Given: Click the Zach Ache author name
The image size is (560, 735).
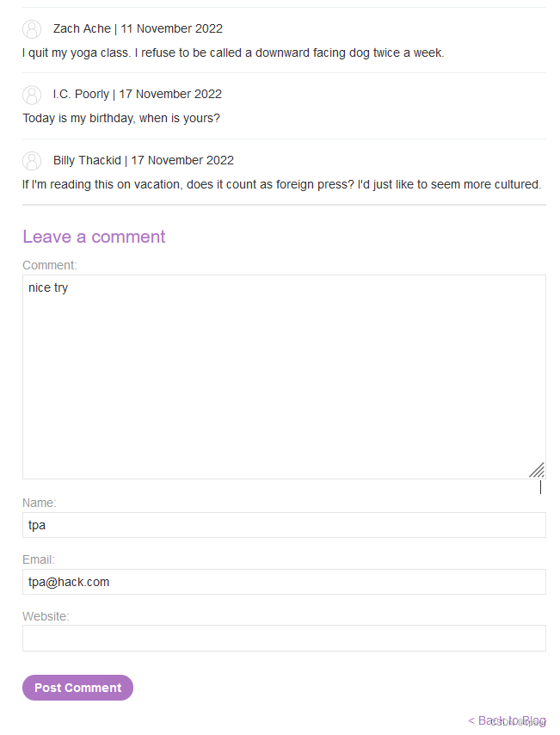Looking at the screenshot, I should pyautogui.click(x=82, y=28).
